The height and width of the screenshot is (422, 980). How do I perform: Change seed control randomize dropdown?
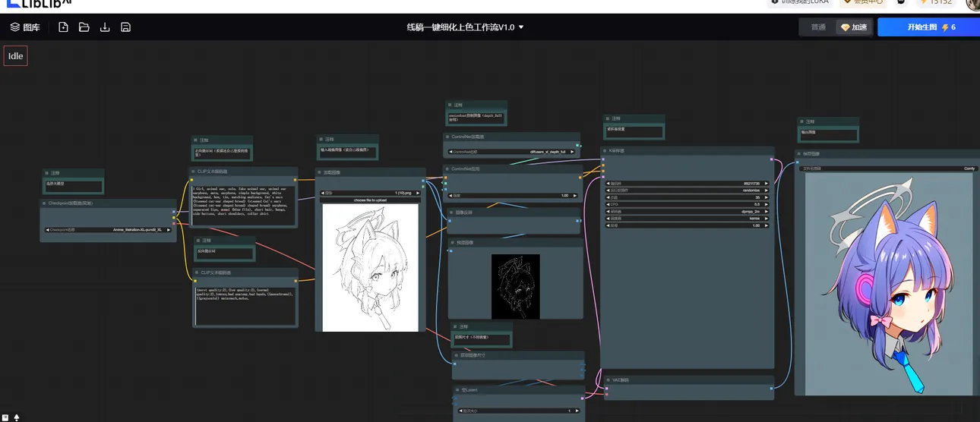tap(688, 191)
